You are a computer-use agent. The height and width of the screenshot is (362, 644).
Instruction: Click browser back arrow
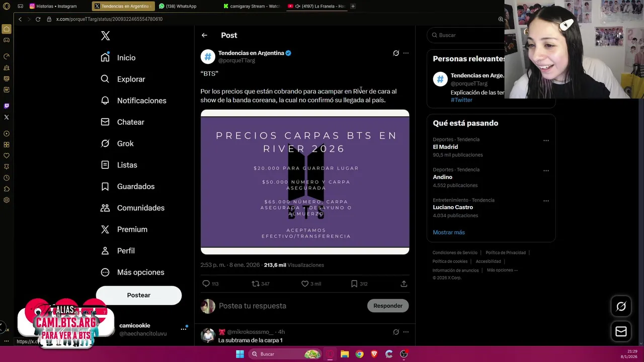(20, 19)
